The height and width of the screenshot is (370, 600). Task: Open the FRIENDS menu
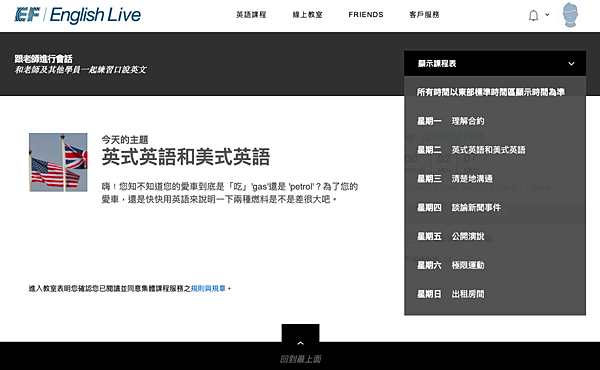(x=366, y=15)
